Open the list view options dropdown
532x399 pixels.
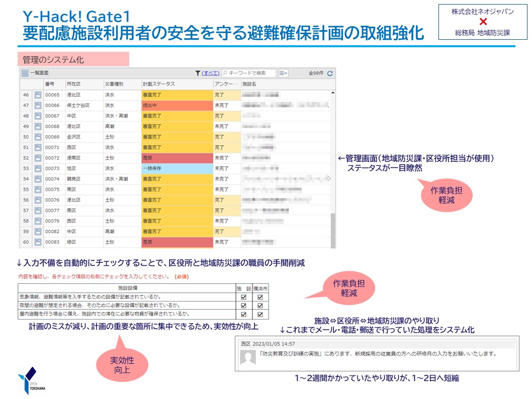(x=283, y=73)
